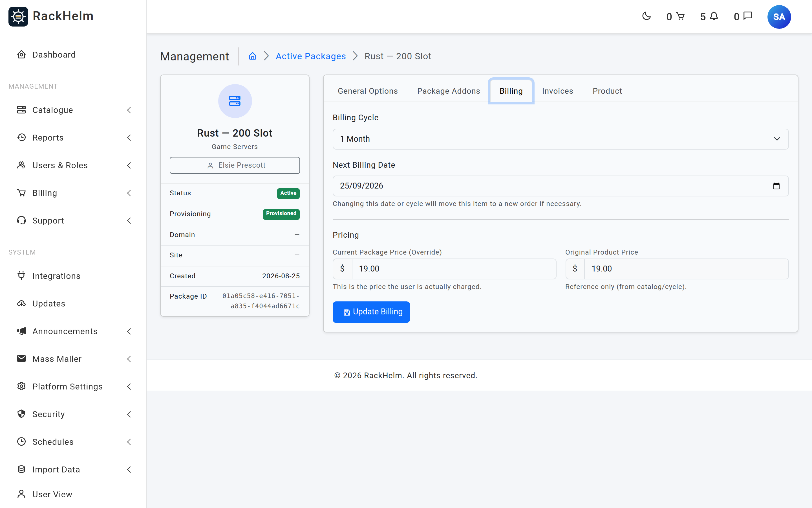Click the Created date 2026-08-25
This screenshot has width=812, height=508.
(281, 276)
